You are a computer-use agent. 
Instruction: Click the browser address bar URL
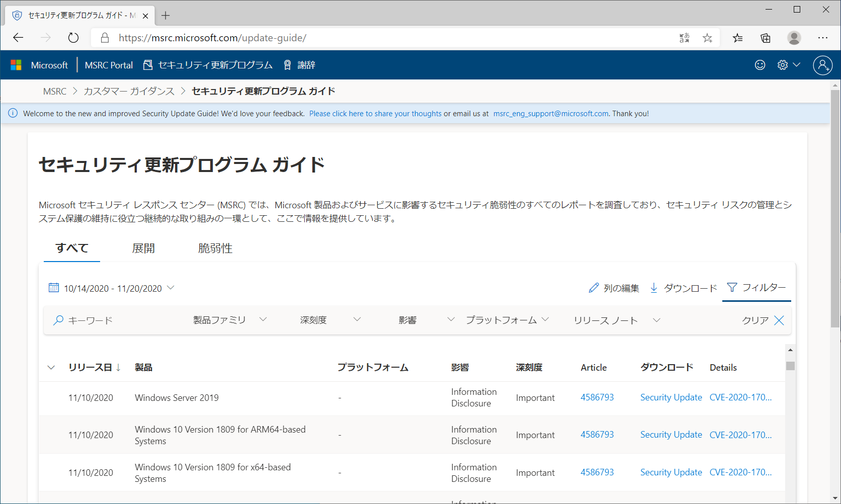(x=212, y=38)
